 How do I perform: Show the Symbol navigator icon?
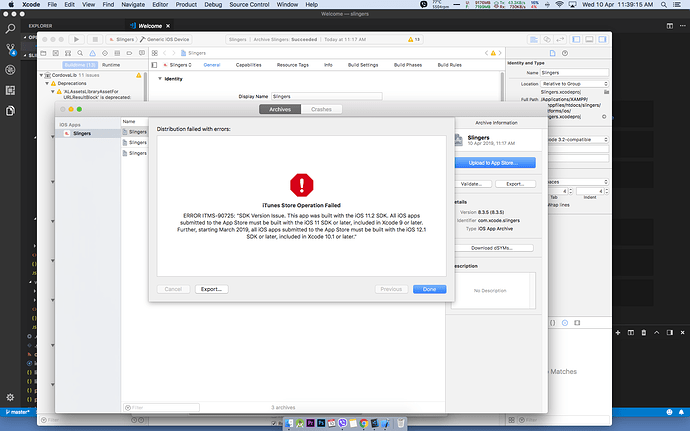click(68, 53)
